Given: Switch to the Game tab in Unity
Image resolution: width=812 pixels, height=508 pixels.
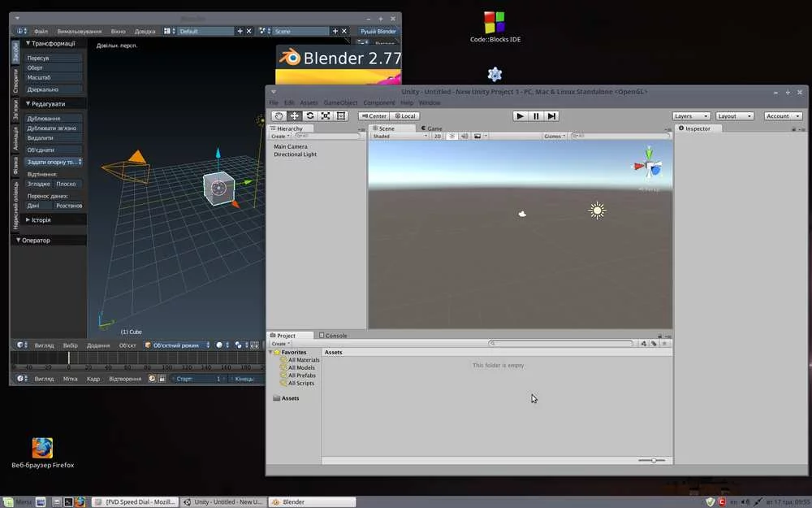Looking at the screenshot, I should (x=432, y=128).
